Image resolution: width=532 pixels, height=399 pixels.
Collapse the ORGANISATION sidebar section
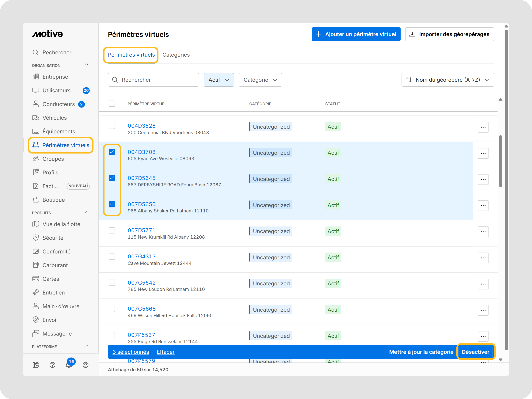point(87,65)
